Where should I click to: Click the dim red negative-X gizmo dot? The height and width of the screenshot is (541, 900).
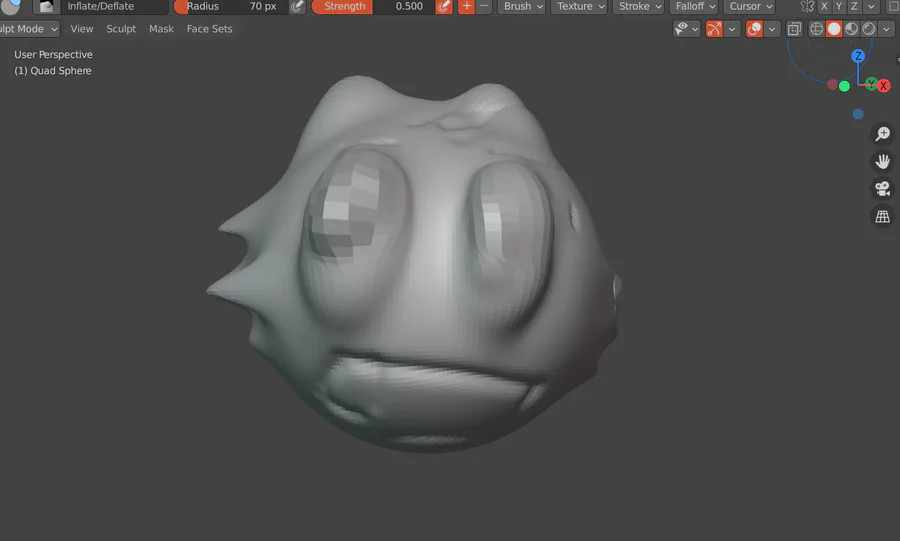(x=832, y=84)
